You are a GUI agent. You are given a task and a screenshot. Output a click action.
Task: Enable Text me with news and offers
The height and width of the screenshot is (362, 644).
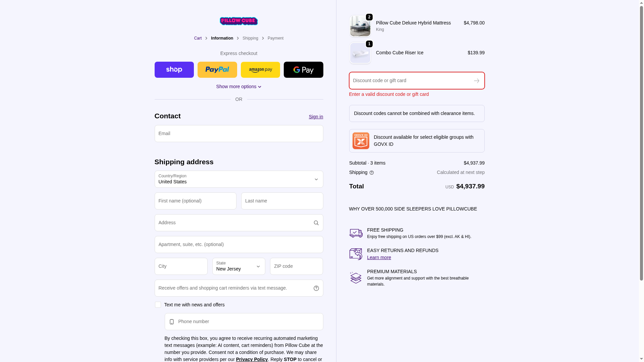158,305
